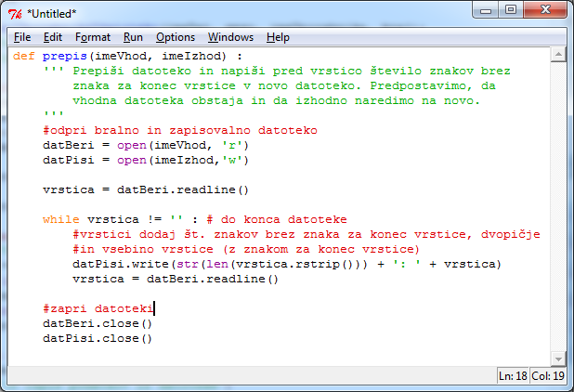Click the '*Untitled*' window title
The width and height of the screenshot is (574, 392).
(52, 14)
